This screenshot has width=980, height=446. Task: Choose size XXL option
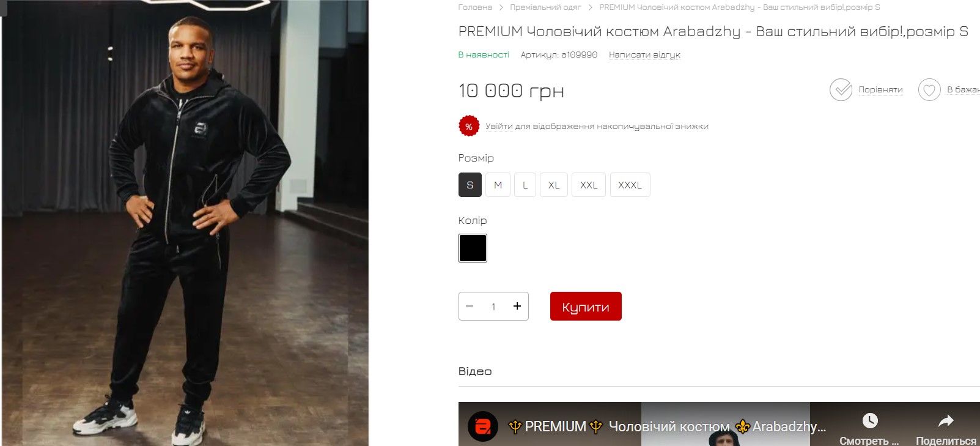tap(589, 185)
